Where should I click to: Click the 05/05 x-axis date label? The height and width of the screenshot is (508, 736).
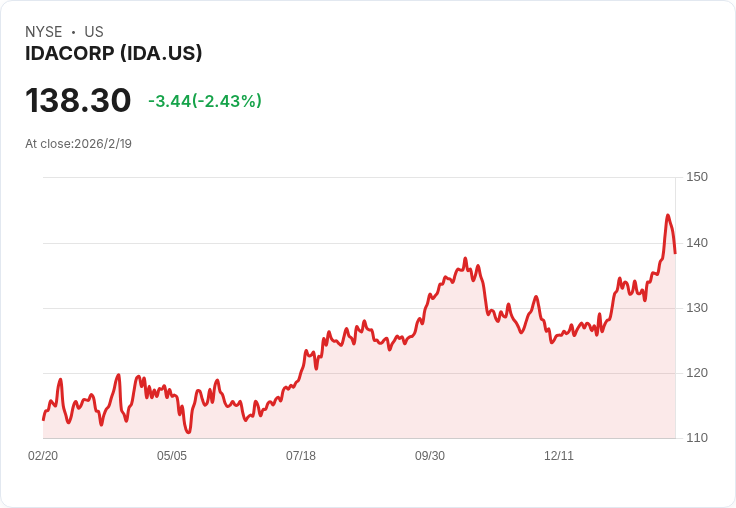[x=172, y=455]
